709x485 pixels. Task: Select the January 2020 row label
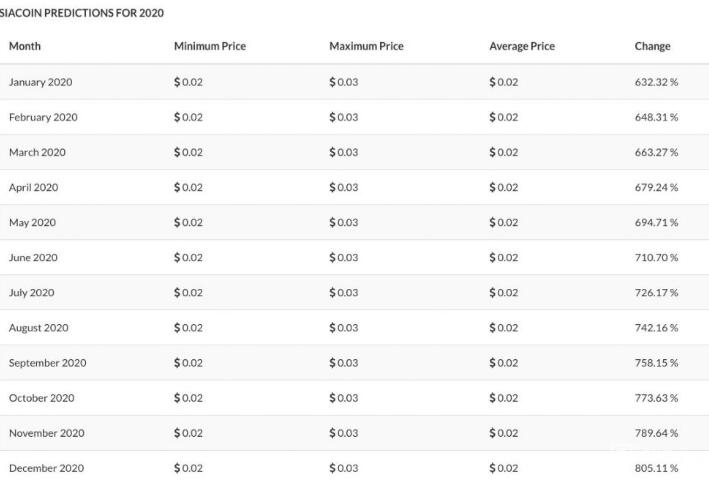41,82
